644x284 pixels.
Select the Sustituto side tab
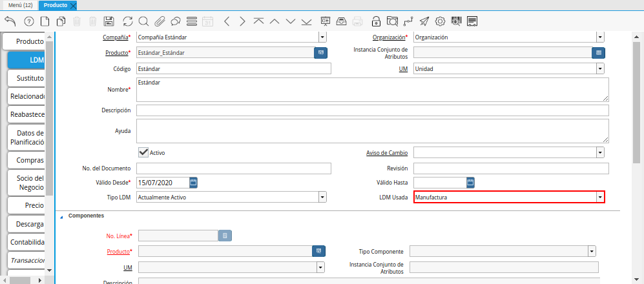click(x=26, y=78)
